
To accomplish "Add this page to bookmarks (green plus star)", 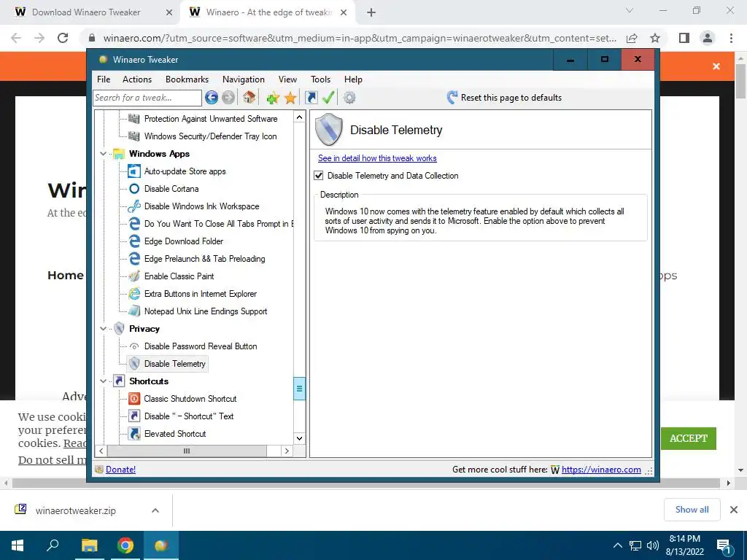I will 273,98.
